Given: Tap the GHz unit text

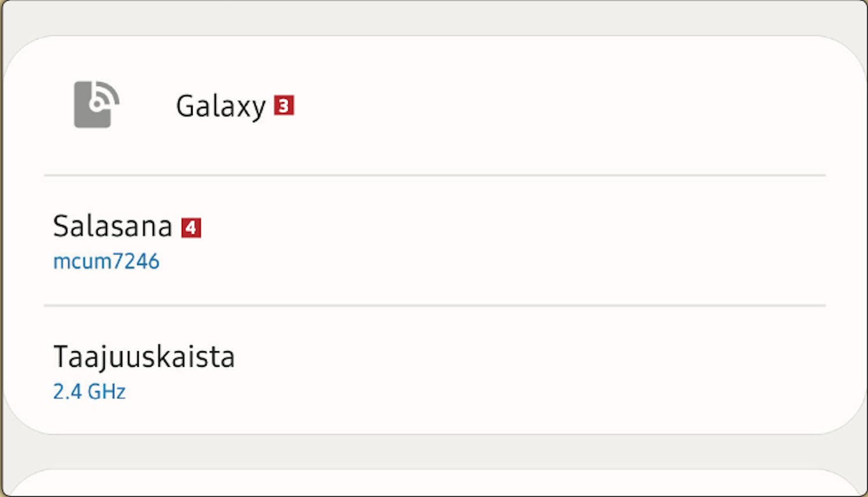Looking at the screenshot, I should pos(106,392).
